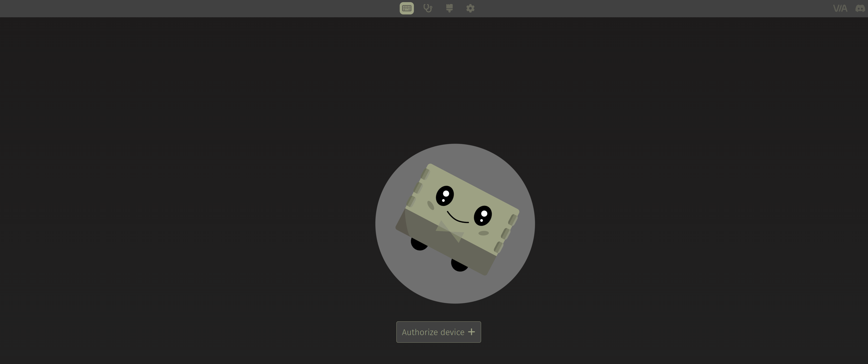Click the mascot's bow tie
This screenshot has height=364, width=868.
(x=450, y=232)
